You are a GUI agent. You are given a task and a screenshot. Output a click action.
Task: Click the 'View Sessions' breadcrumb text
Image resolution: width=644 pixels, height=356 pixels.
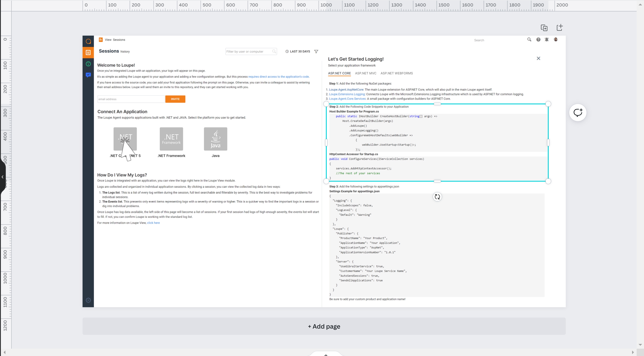pos(115,40)
